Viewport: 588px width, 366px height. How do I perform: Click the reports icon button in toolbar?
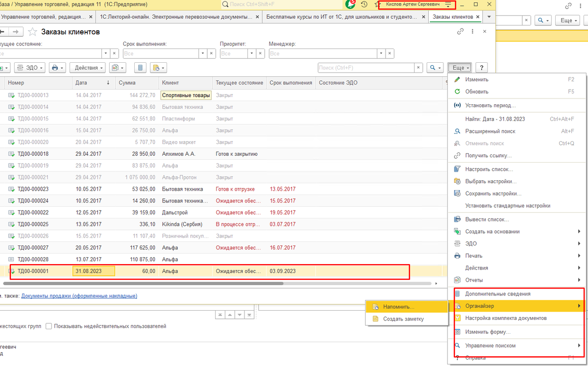[118, 68]
